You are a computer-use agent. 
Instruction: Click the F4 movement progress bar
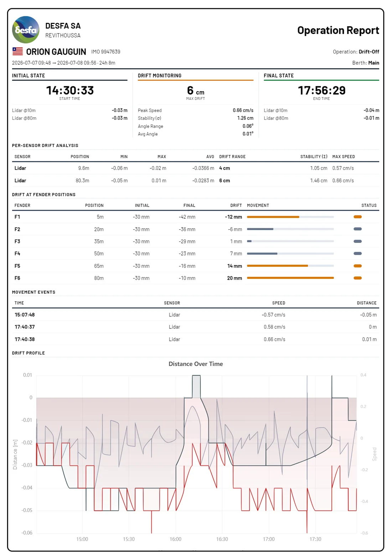pos(290,254)
